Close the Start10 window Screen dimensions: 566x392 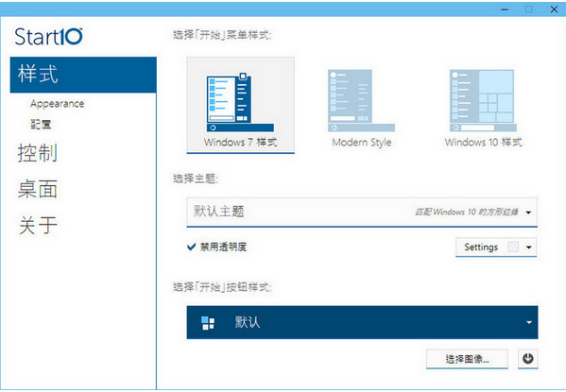pos(554,9)
